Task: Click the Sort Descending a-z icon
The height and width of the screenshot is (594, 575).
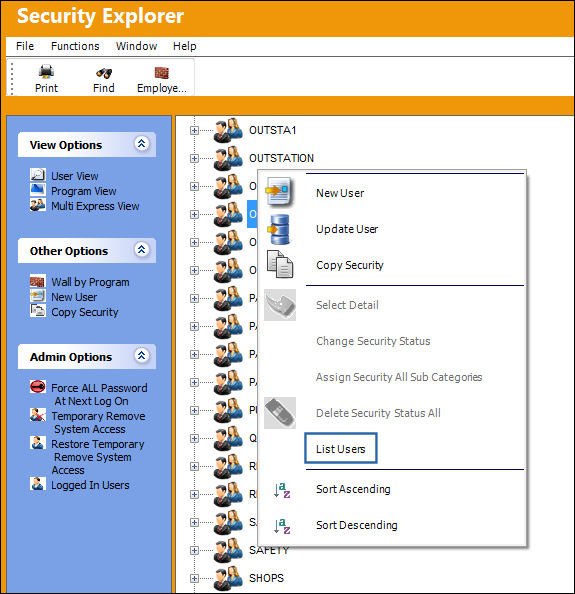Action: point(282,526)
